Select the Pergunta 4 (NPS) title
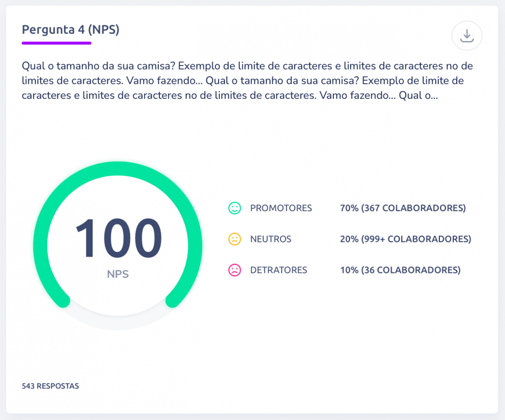Screen dimensions: 505x420 pyautogui.click(x=71, y=30)
